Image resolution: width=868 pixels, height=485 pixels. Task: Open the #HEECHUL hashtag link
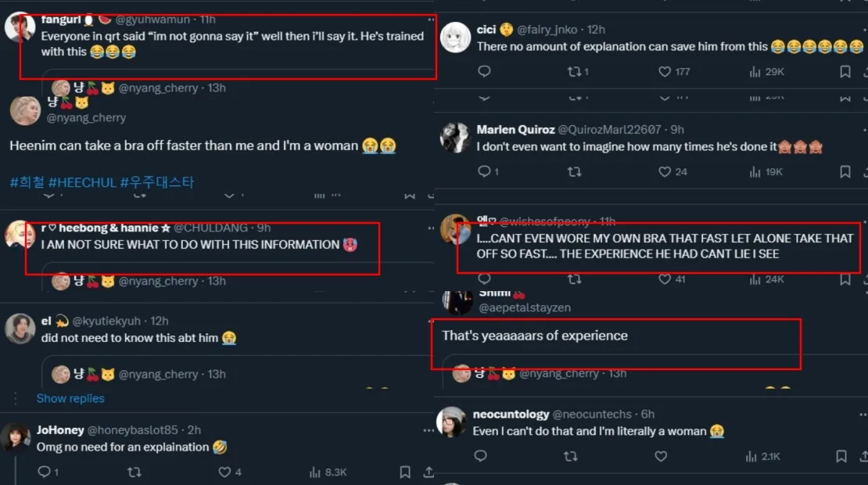coord(82,182)
